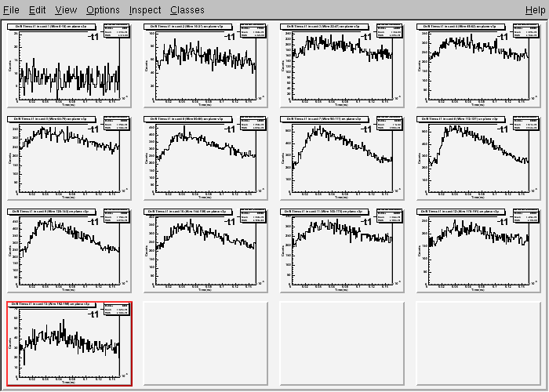
Task: Select the card 2 drift time histogram plot
Action: pyautogui.click(x=205, y=66)
